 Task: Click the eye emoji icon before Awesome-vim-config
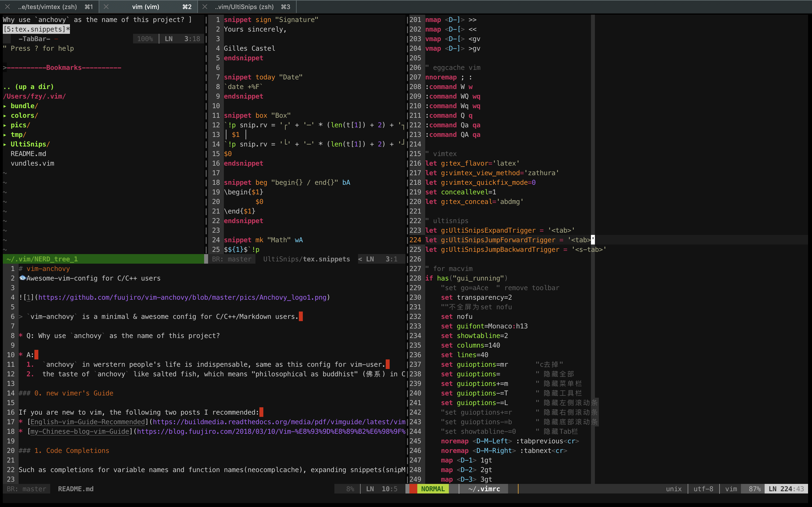click(x=23, y=278)
